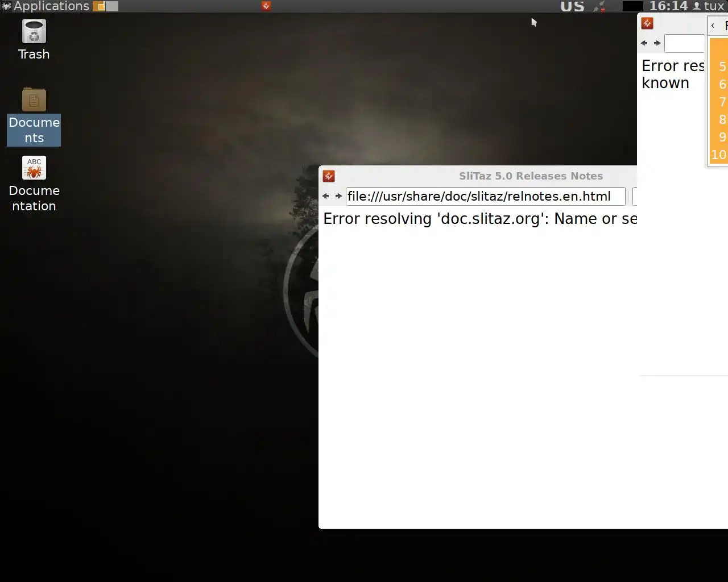728x582 pixels.
Task: Go back in the Releases Notes window
Action: (325, 196)
